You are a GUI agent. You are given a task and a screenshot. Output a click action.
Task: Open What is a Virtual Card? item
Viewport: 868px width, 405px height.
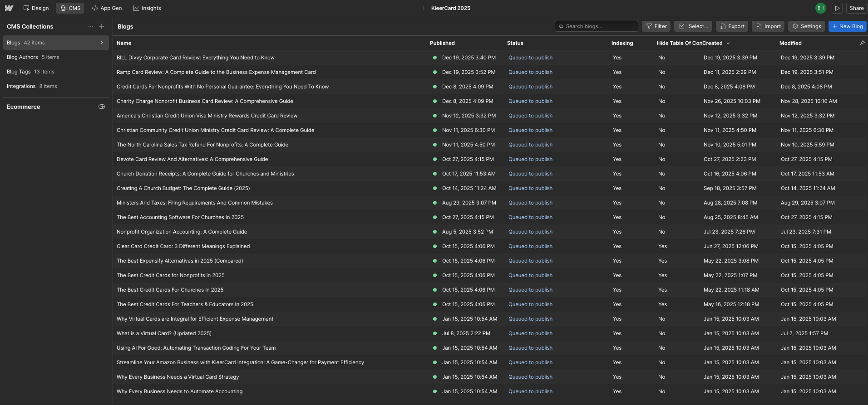point(164,333)
